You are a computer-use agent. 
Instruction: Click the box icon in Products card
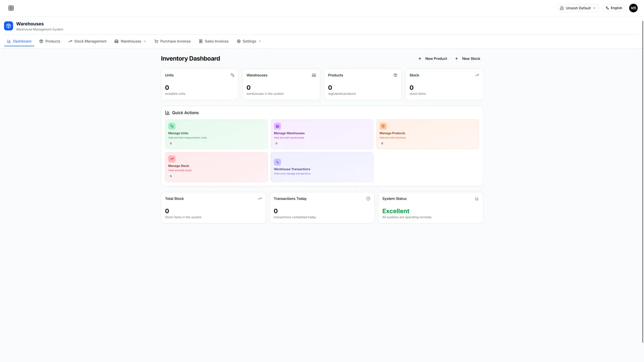coord(395,75)
